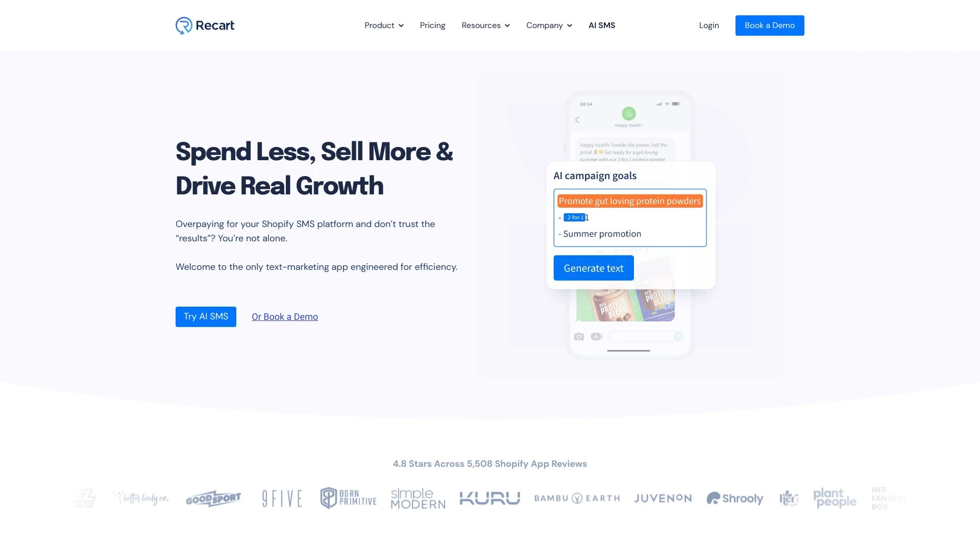Click the Or Book a Demo link
980x551 pixels.
[x=285, y=316]
